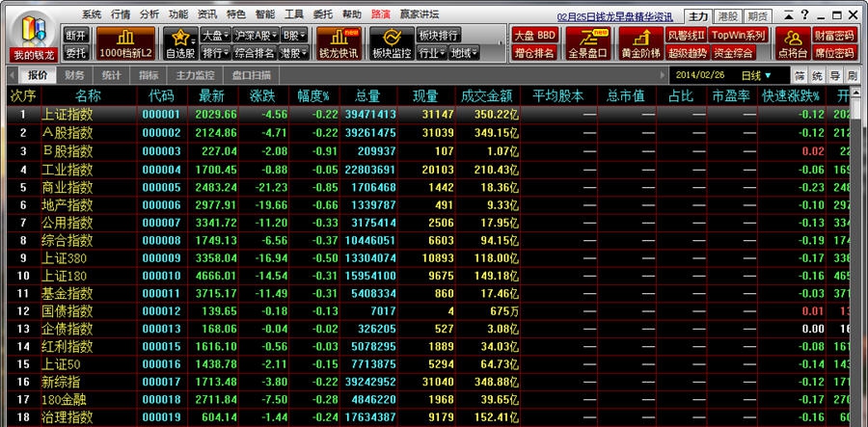
Task: Expand 排行 dropdown
Action: 215,53
